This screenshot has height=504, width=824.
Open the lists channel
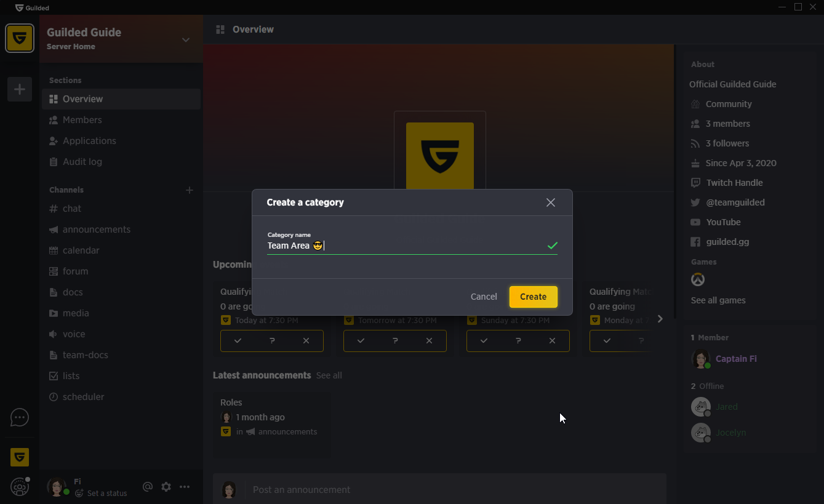[121, 376]
